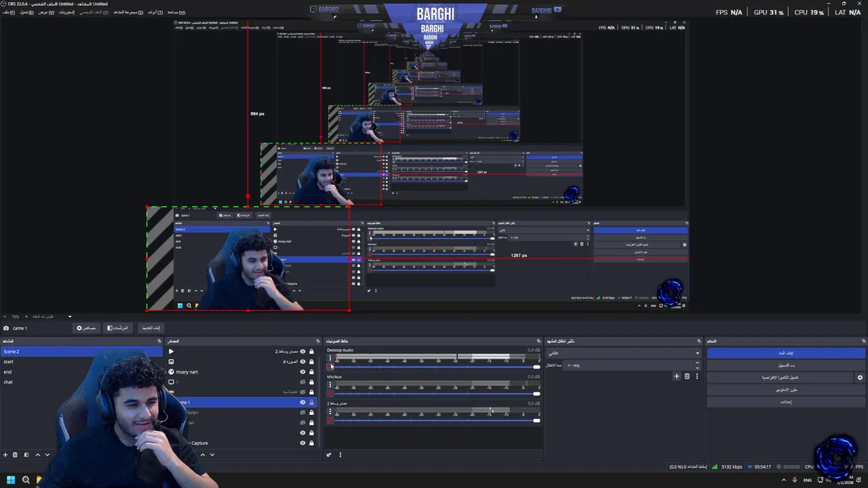This screenshot has width=868, height=488.
Task: Show the hidden source named 1
Action: point(302,382)
